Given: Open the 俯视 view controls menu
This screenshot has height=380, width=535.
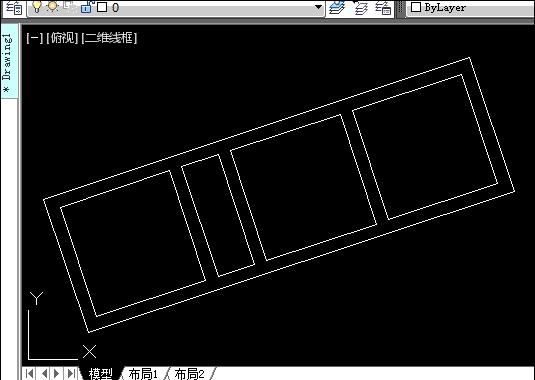Looking at the screenshot, I should (62, 38).
